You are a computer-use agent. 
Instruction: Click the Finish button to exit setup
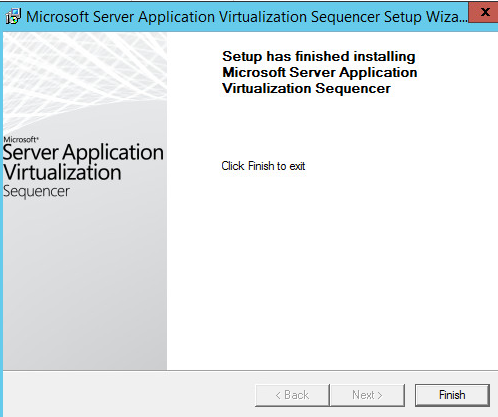pos(452,395)
